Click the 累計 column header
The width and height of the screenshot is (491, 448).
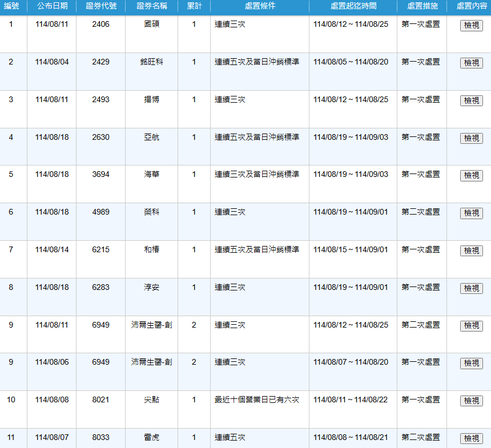(195, 6)
